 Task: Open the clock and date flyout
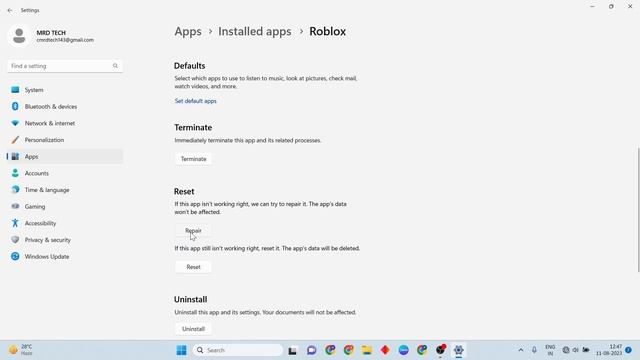609,350
